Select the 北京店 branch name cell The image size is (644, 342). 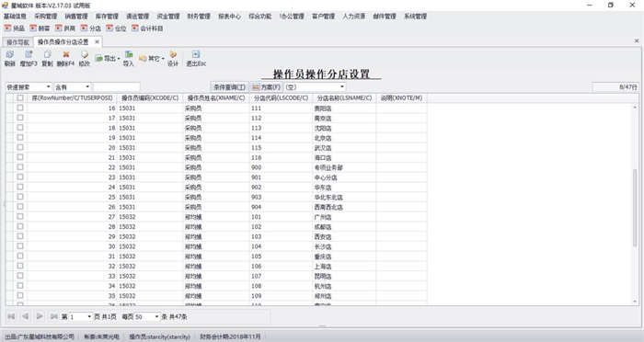pyautogui.click(x=344, y=138)
